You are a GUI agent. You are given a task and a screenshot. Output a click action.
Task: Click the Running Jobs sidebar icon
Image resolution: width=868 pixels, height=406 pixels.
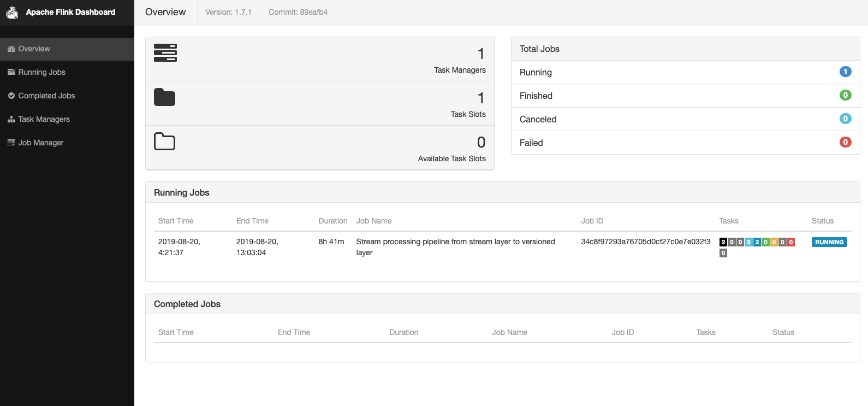click(x=11, y=72)
